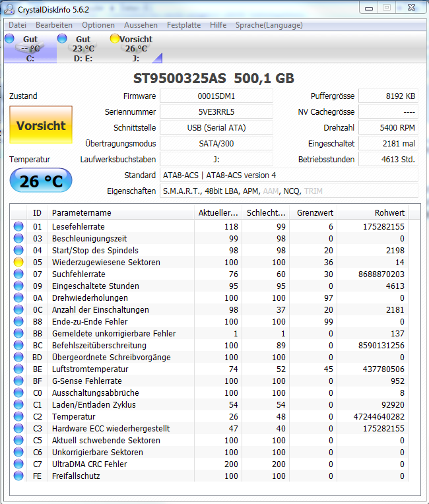Viewport: 429px width, 504px height.
Task: Click the status icon of Lesefehlerrate row
Action: (18, 226)
